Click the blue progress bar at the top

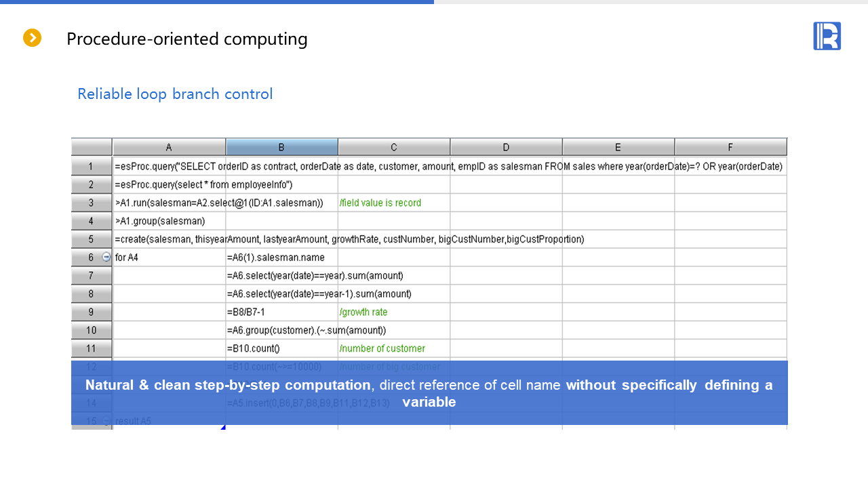(x=217, y=2)
